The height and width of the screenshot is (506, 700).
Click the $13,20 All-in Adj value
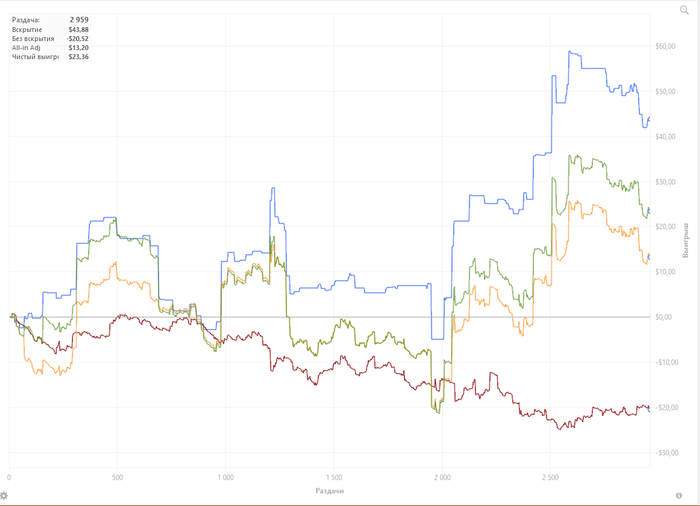(78, 48)
